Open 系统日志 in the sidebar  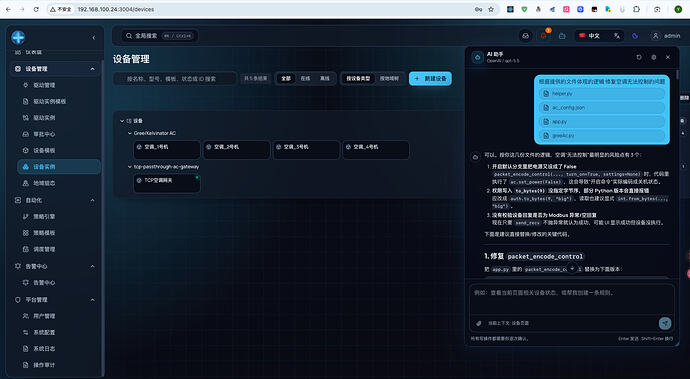pos(44,349)
